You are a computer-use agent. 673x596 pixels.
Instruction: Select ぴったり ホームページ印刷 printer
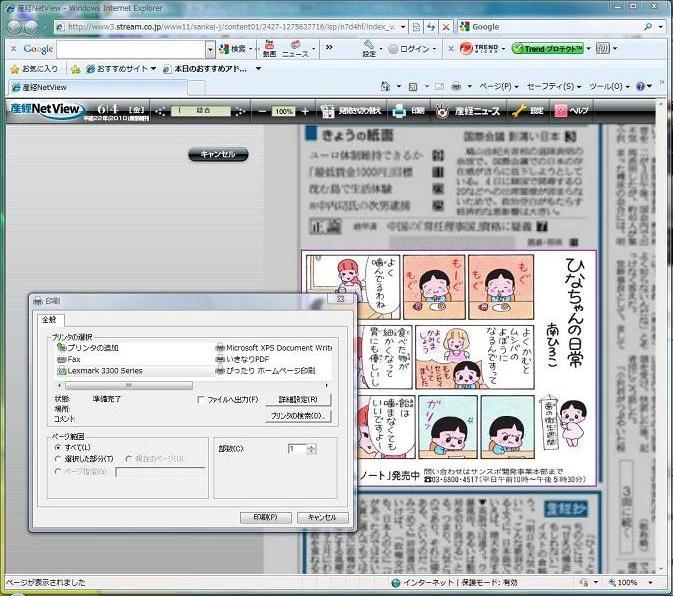pos(265,370)
